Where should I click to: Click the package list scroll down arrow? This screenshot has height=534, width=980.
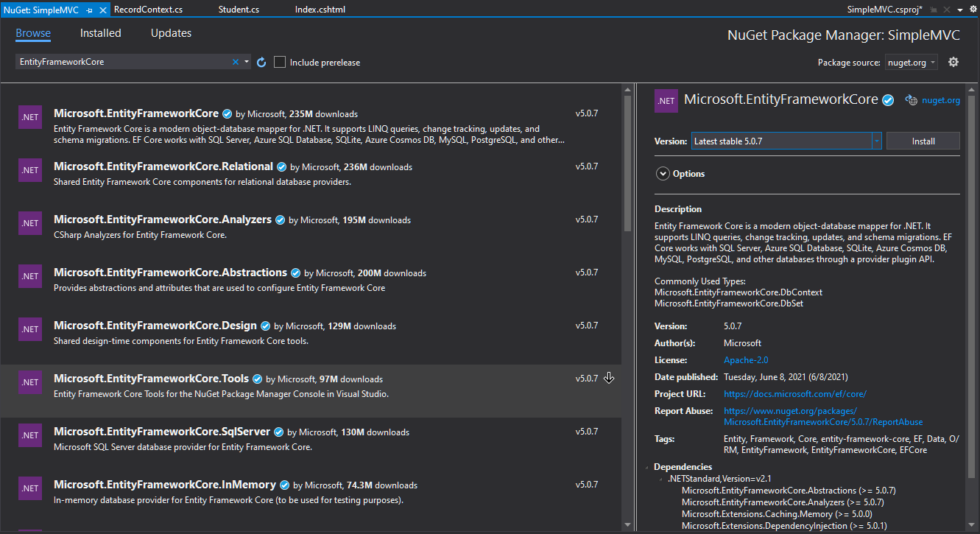(627, 525)
